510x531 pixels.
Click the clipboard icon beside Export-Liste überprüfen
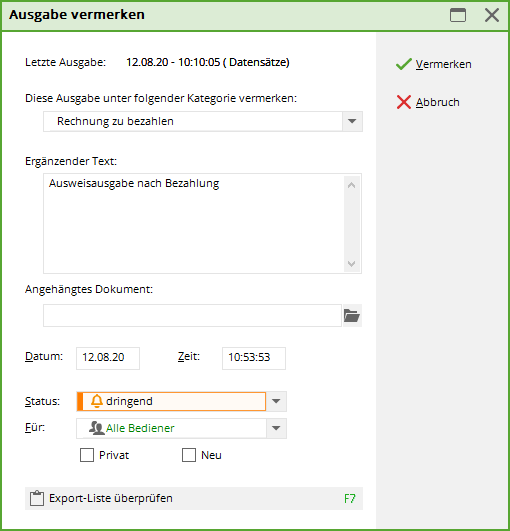click(37, 498)
